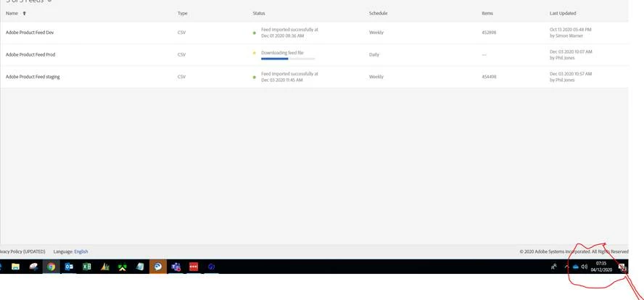Open the app right of File Explorer in taskbar
This screenshot has width=644, height=300.
33,267
